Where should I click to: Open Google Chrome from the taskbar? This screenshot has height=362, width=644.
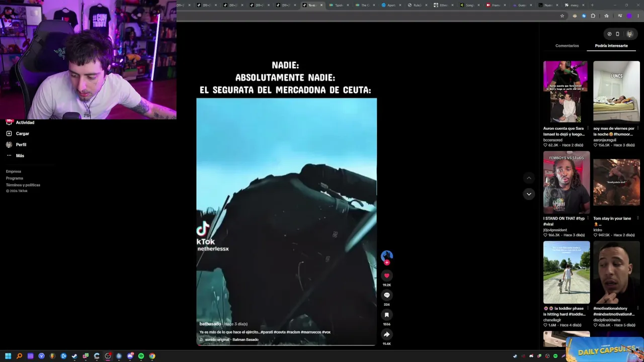pyautogui.click(x=152, y=356)
